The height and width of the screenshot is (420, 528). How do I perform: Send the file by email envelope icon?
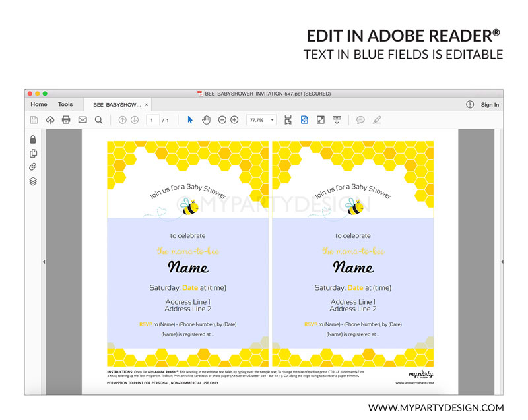point(82,120)
